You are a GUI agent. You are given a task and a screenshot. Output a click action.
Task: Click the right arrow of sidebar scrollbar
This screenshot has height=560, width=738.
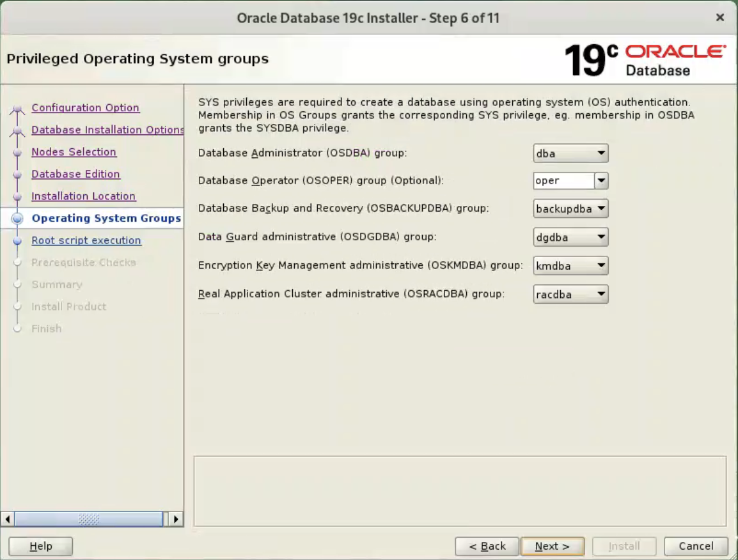[176, 520]
